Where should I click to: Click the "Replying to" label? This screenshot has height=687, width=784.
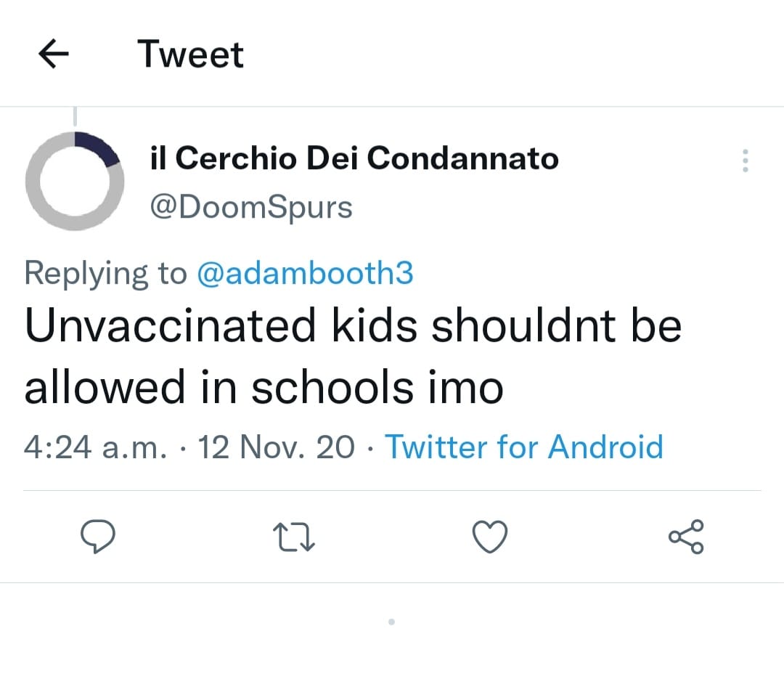(x=105, y=272)
